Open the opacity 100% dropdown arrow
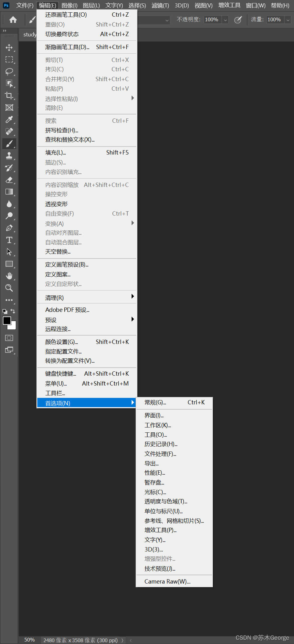Viewport: 294px width, 644px height. pos(225,20)
